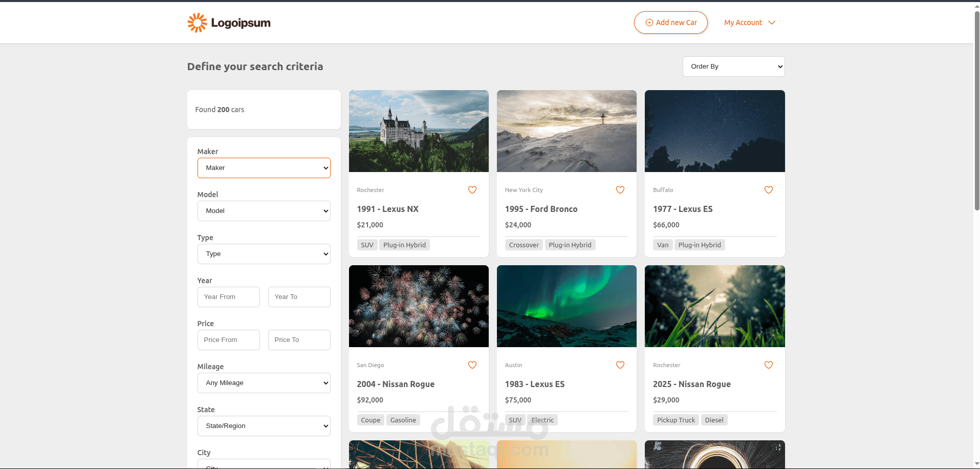Screen dimensions: 980x469
Task: Open the Order By dropdown
Action: pos(733,67)
